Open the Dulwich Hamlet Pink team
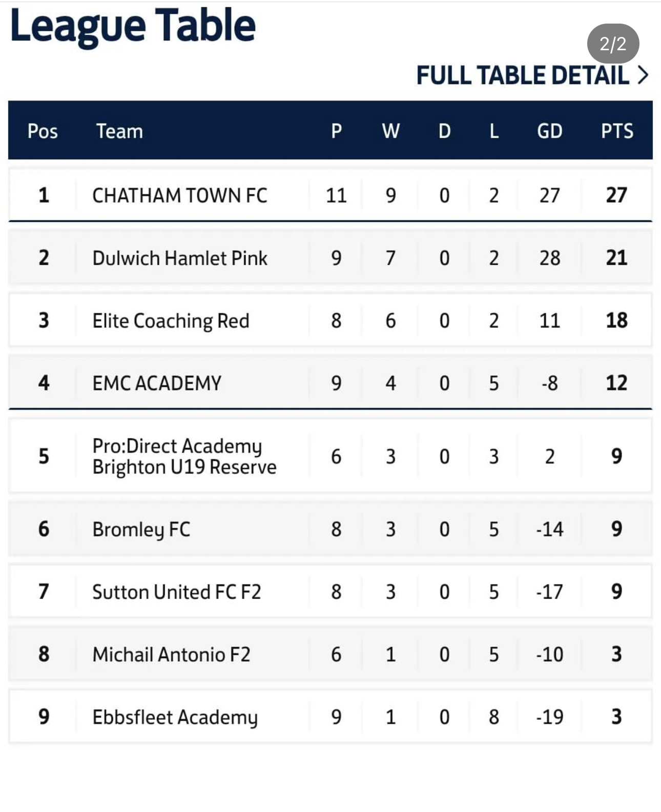Screen dimensions: 661x812 pyautogui.click(x=179, y=258)
